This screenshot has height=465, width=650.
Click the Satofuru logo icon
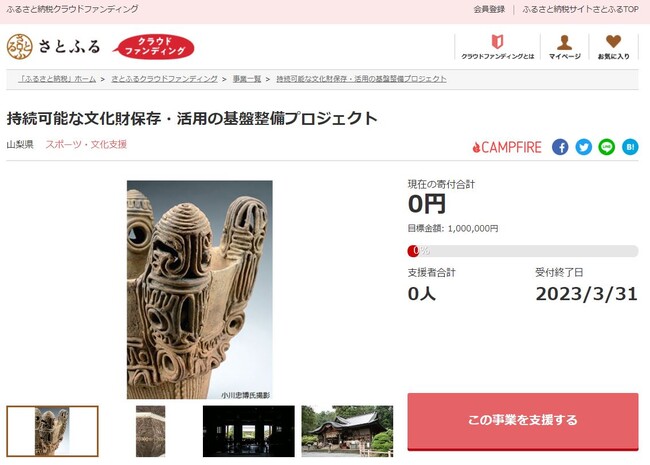[x=19, y=46]
